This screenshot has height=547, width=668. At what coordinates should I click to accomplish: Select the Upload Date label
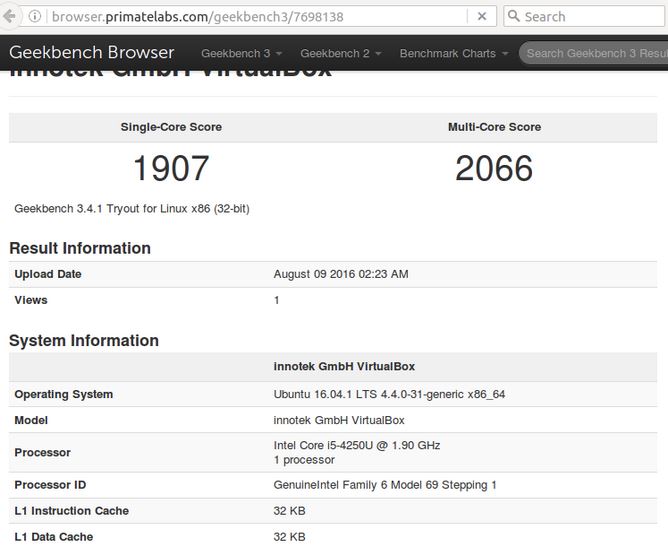(48, 274)
